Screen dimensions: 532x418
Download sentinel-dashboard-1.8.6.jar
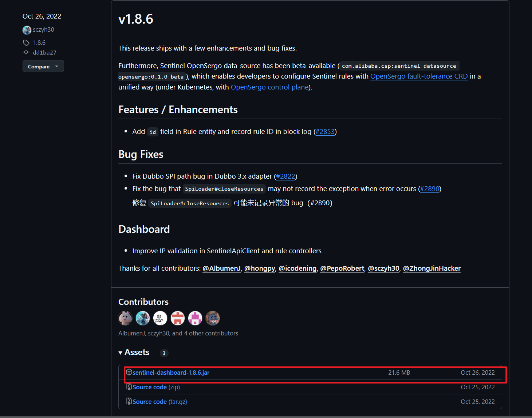[x=171, y=373]
